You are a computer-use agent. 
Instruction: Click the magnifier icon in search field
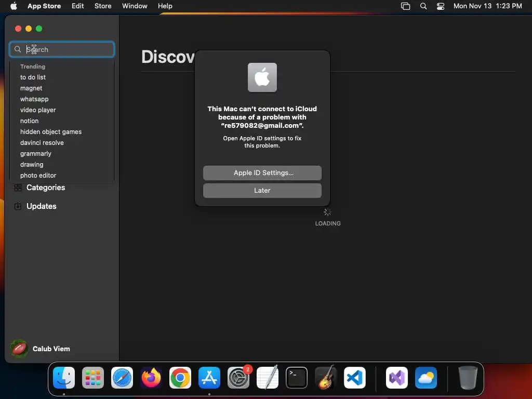click(x=18, y=49)
